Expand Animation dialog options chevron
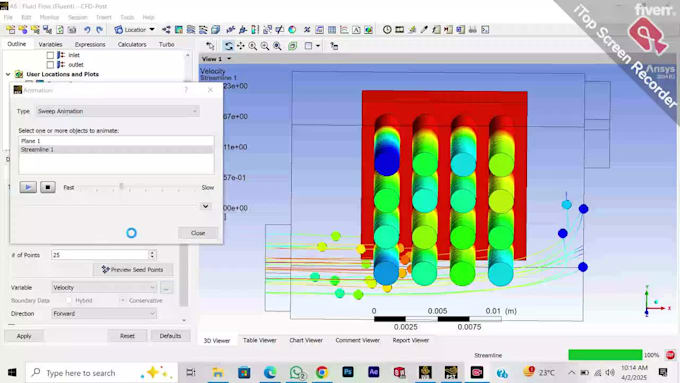Image resolution: width=680 pixels, height=383 pixels. click(x=206, y=206)
